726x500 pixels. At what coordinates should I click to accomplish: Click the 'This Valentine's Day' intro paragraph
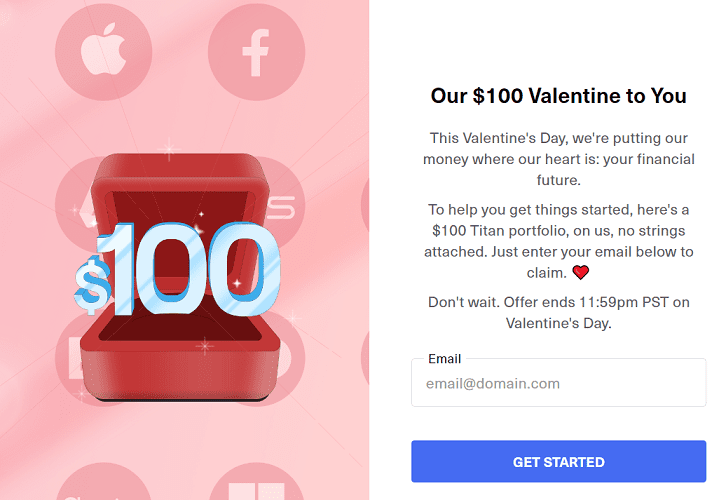click(x=558, y=159)
